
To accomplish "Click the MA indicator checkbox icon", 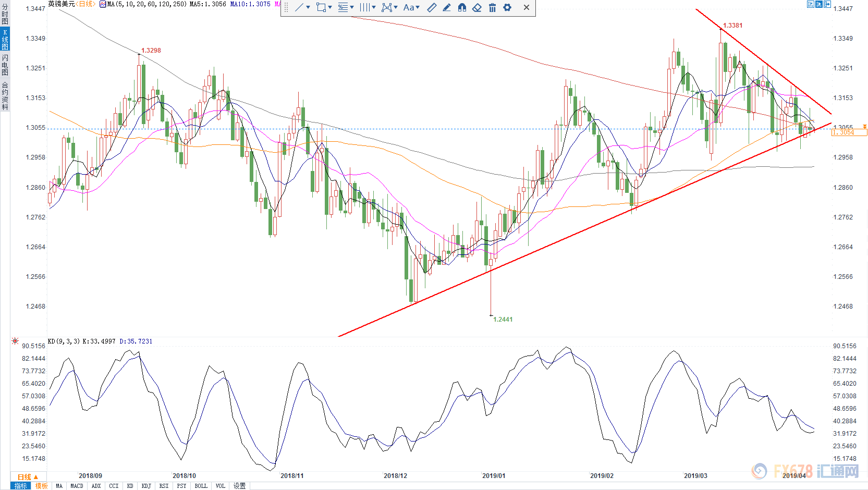I will click(103, 4).
